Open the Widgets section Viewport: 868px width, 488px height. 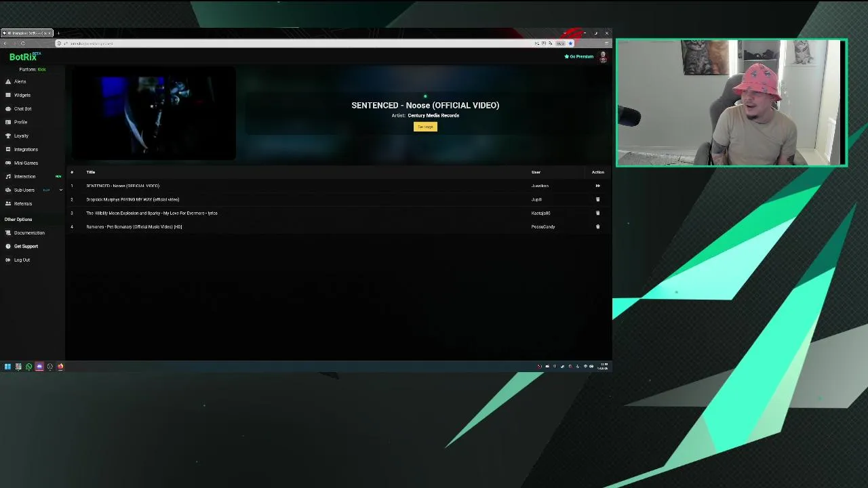pos(22,95)
